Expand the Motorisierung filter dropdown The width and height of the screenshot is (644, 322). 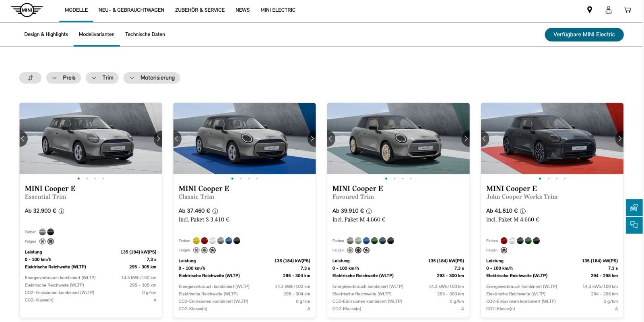152,78
